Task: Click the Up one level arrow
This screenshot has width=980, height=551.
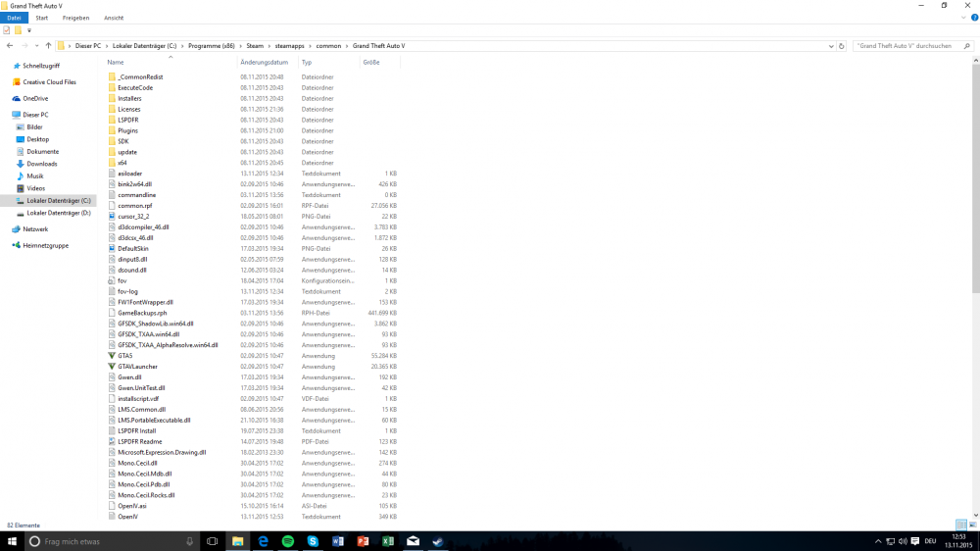Action: [48, 46]
